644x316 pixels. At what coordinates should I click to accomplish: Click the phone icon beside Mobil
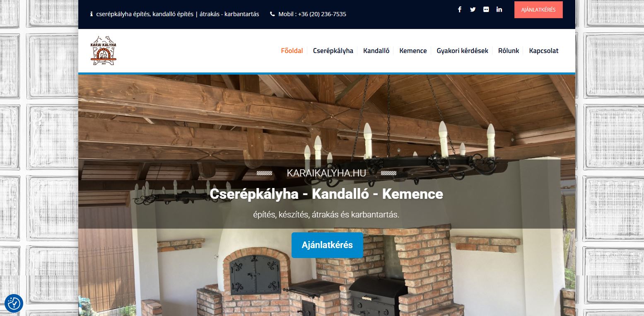click(x=272, y=14)
